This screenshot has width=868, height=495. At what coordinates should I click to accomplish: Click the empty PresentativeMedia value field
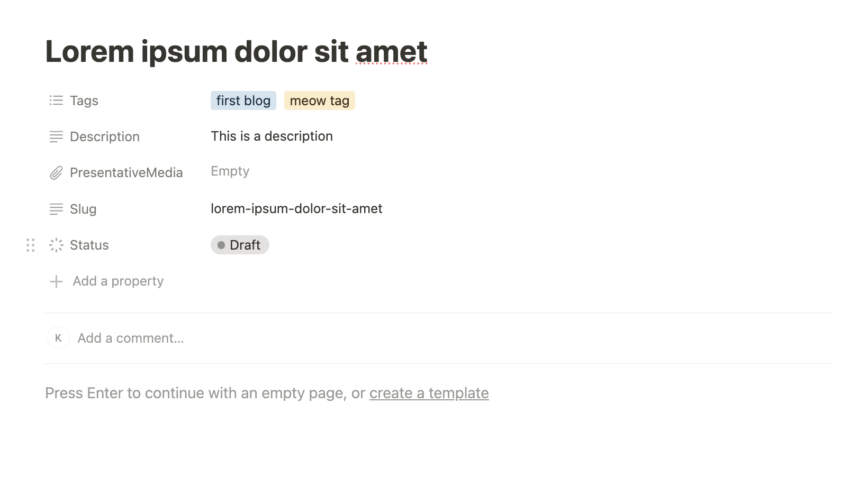pos(230,171)
